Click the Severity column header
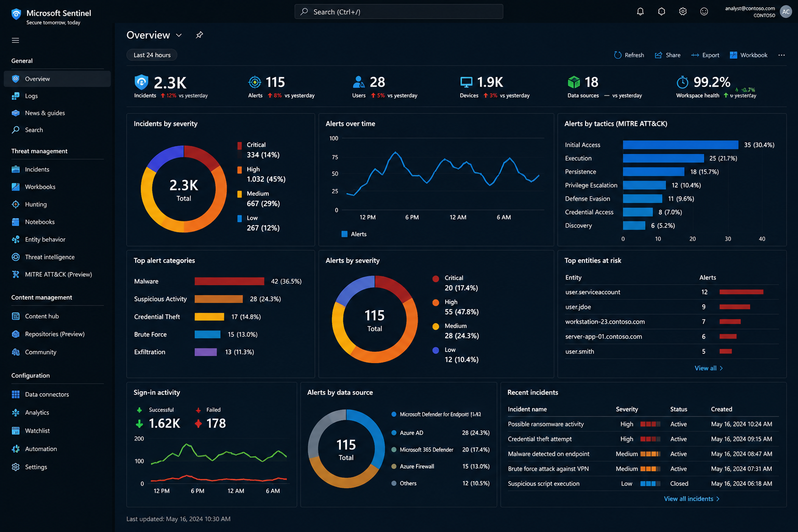Screen dimensions: 798x532 627,409
